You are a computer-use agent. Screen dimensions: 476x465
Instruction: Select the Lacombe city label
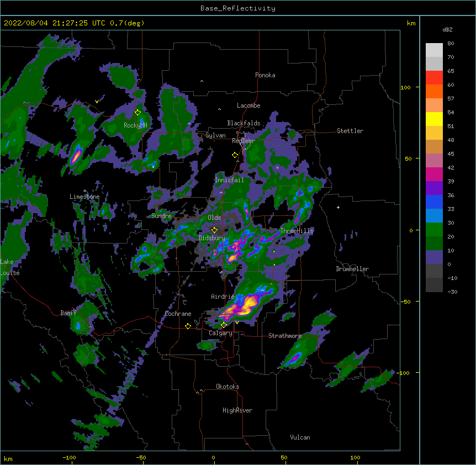248,105
